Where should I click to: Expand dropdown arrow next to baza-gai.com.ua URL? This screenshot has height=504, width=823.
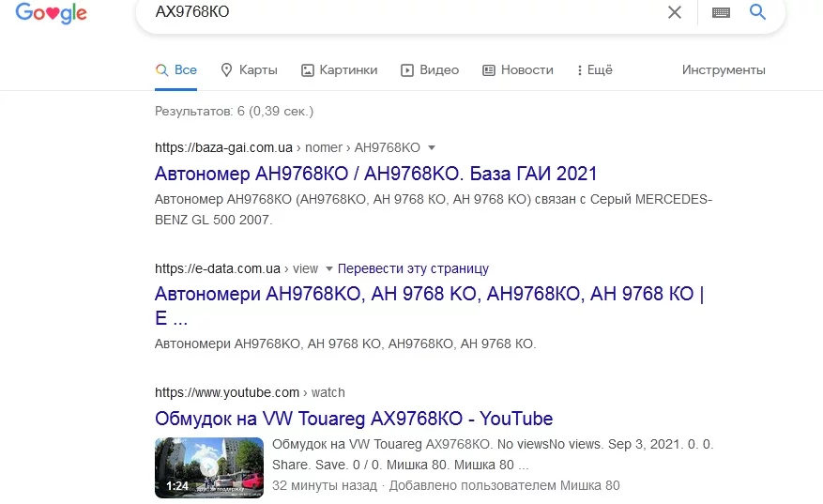[x=432, y=148]
